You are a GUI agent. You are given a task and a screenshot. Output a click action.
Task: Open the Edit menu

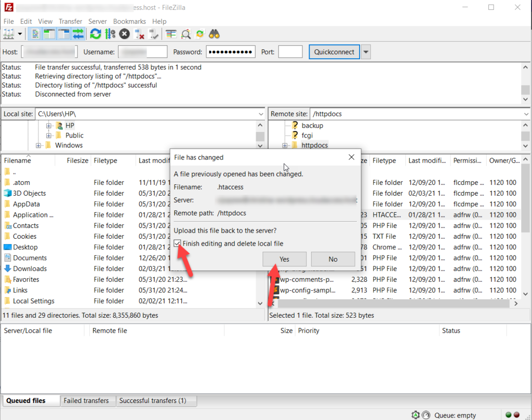click(x=26, y=21)
